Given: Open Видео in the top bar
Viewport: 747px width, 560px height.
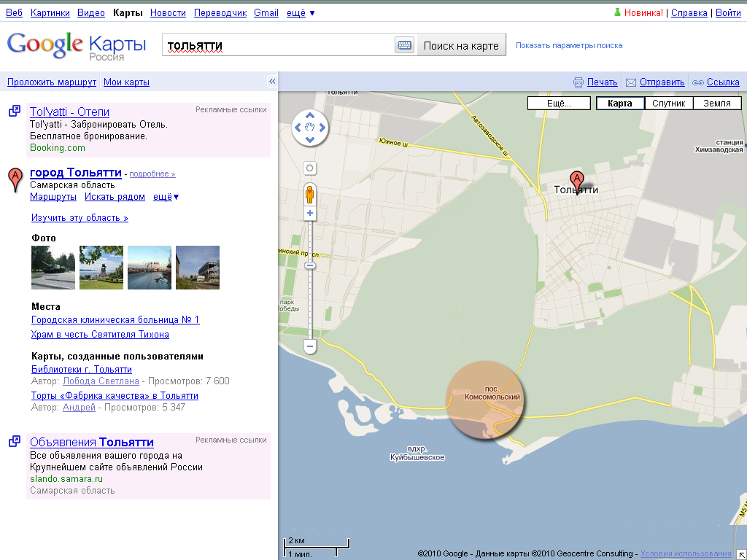Looking at the screenshot, I should tap(91, 13).
